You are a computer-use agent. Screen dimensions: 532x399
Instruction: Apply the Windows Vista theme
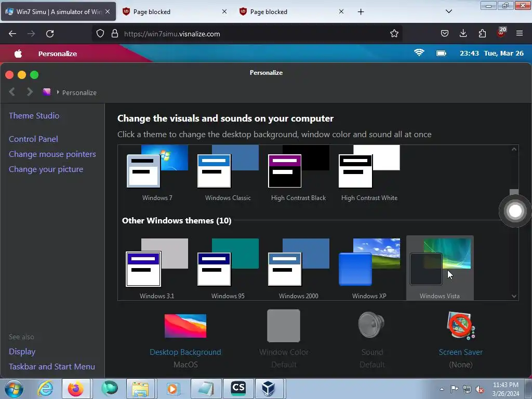coord(440,269)
